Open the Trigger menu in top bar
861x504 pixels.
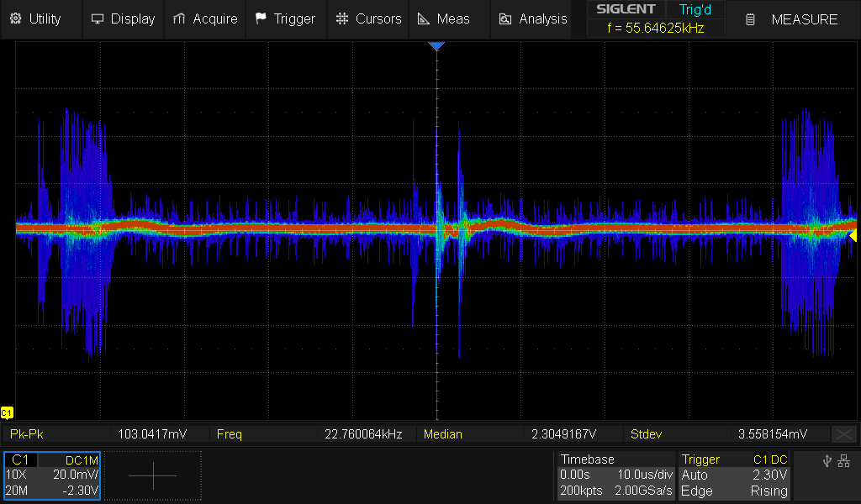pyautogui.click(x=285, y=18)
